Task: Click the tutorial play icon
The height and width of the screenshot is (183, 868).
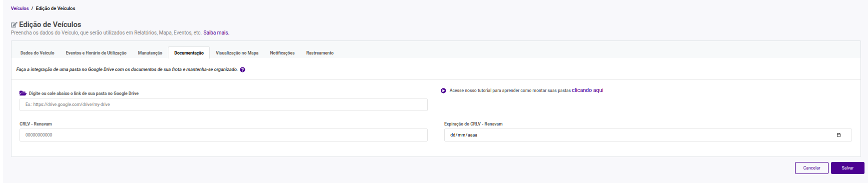Action: (443, 90)
